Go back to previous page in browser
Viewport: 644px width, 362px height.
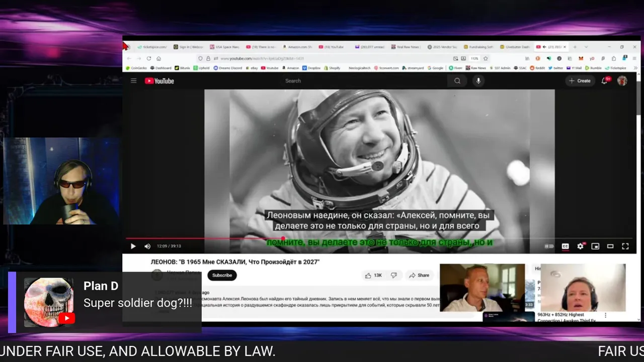coord(129,58)
